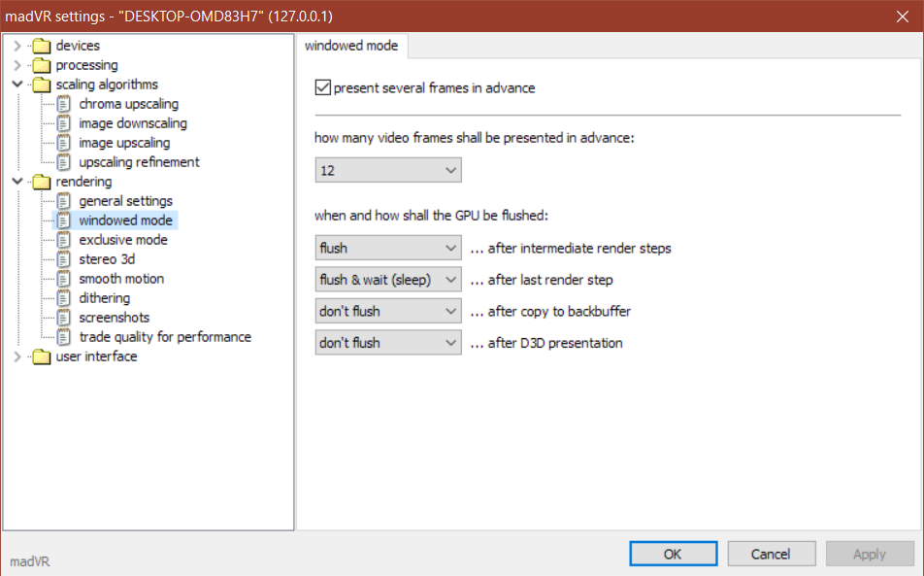This screenshot has height=576, width=924.
Task: Uncheck present several frames in advance
Action: (x=323, y=88)
